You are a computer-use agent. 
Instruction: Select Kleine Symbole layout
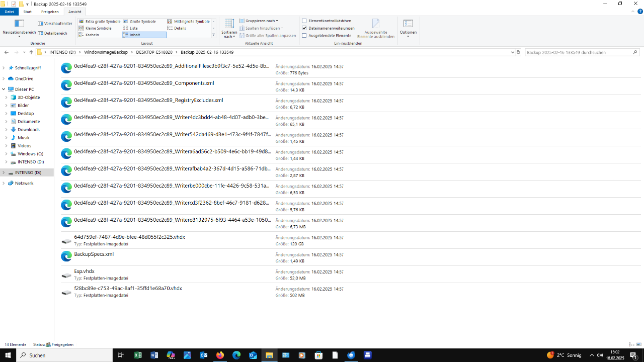tap(95, 28)
